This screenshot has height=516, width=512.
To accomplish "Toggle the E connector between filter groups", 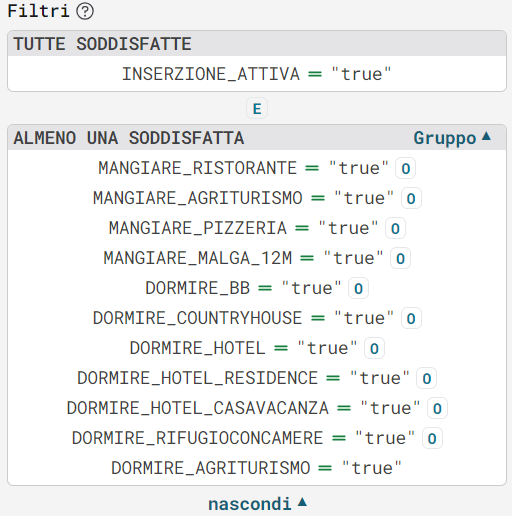I will pos(257,108).
